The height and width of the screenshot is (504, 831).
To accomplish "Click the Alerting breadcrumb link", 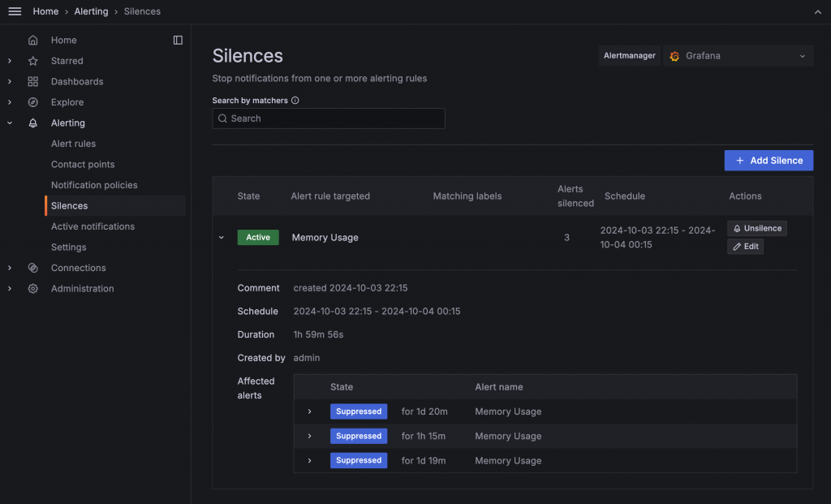I will 91,11.
